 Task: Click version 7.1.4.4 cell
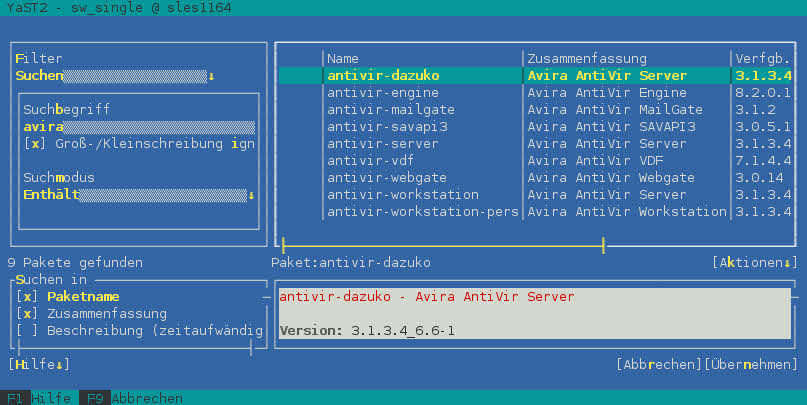pyautogui.click(x=763, y=161)
